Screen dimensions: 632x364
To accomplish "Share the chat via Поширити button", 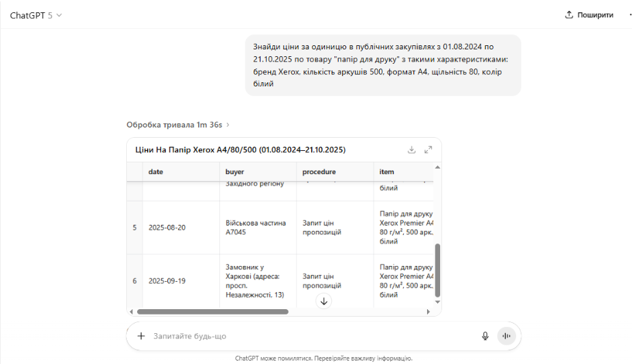I will [589, 15].
